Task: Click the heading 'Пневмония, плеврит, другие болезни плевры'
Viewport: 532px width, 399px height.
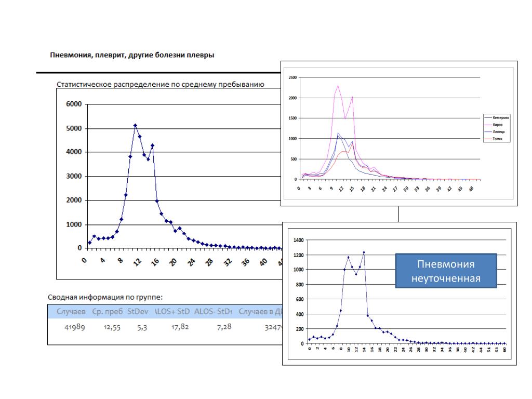Action: coord(132,55)
